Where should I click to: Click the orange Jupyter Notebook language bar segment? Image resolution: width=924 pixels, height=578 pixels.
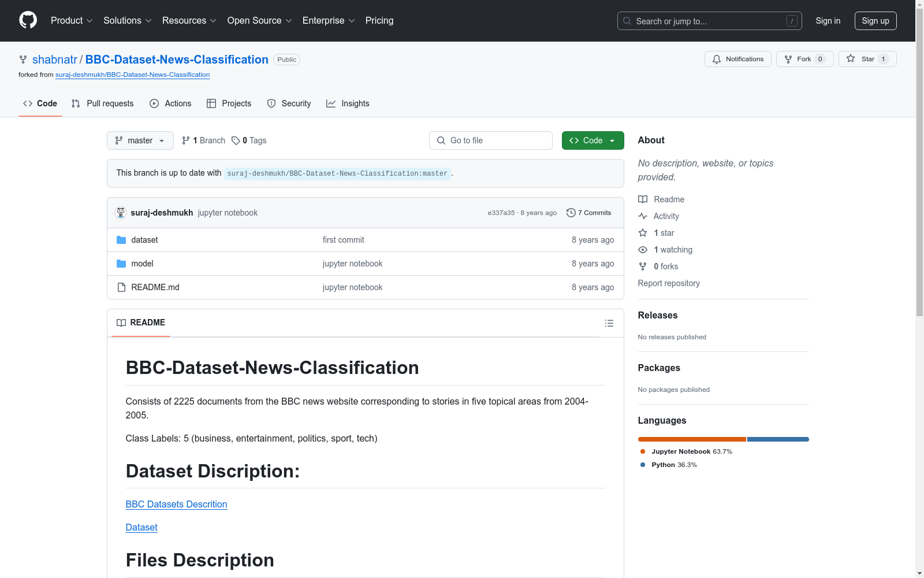click(692, 439)
